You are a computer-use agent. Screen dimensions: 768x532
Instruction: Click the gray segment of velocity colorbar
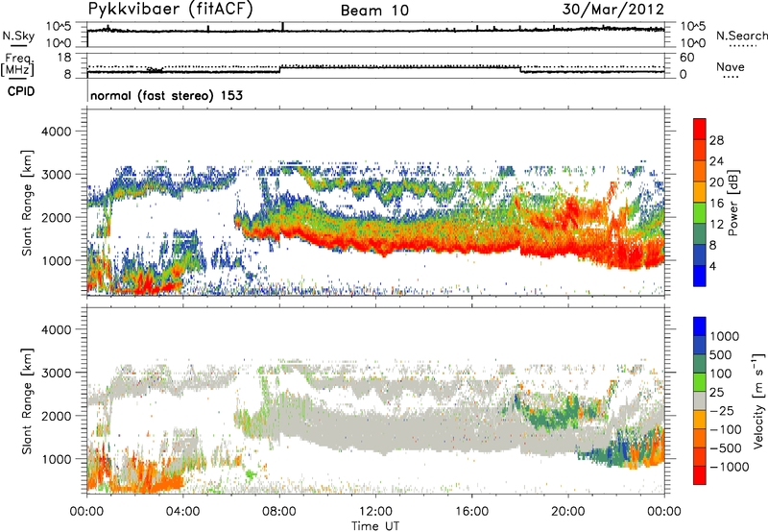700,400
